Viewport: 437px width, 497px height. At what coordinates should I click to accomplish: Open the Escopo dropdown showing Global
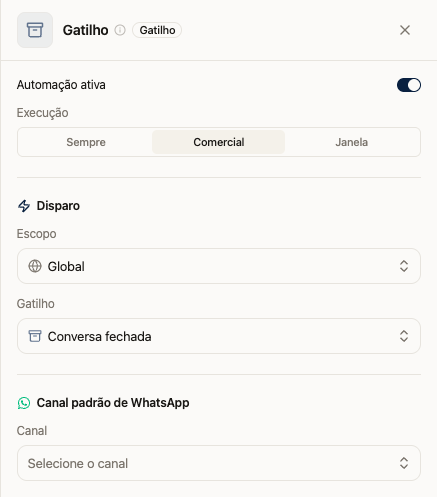click(219, 266)
